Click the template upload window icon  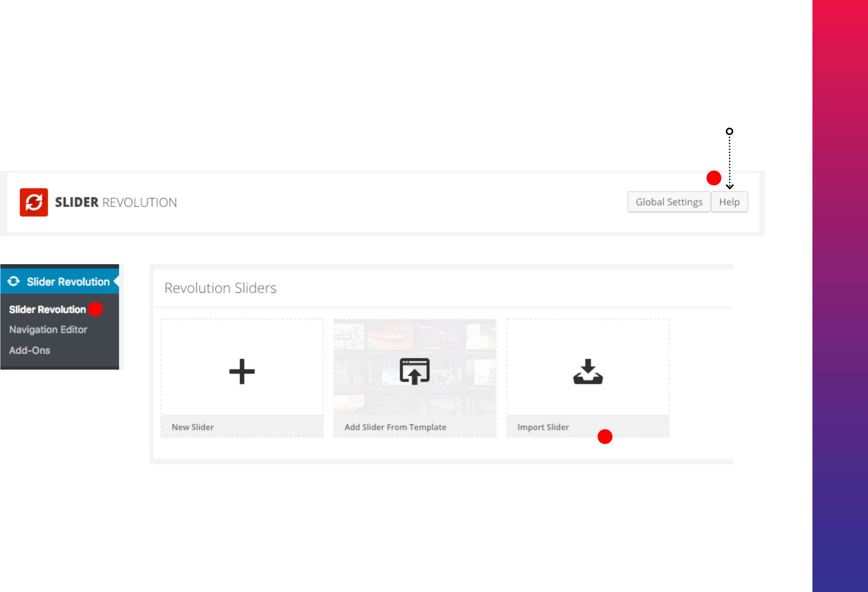pos(414,371)
